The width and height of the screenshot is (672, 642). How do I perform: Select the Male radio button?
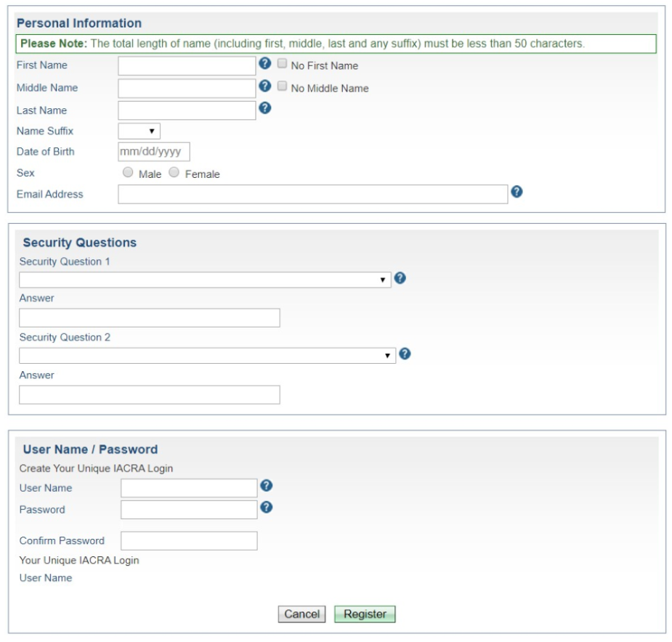click(128, 172)
